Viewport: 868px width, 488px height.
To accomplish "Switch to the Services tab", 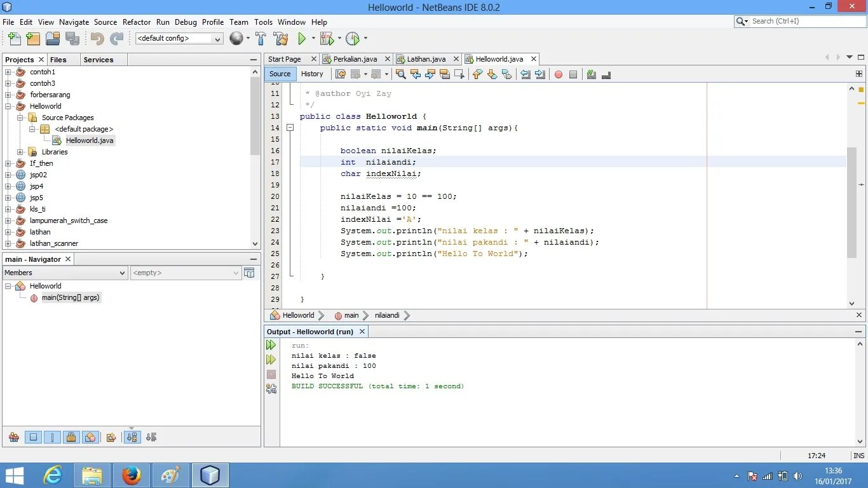I will [x=98, y=60].
